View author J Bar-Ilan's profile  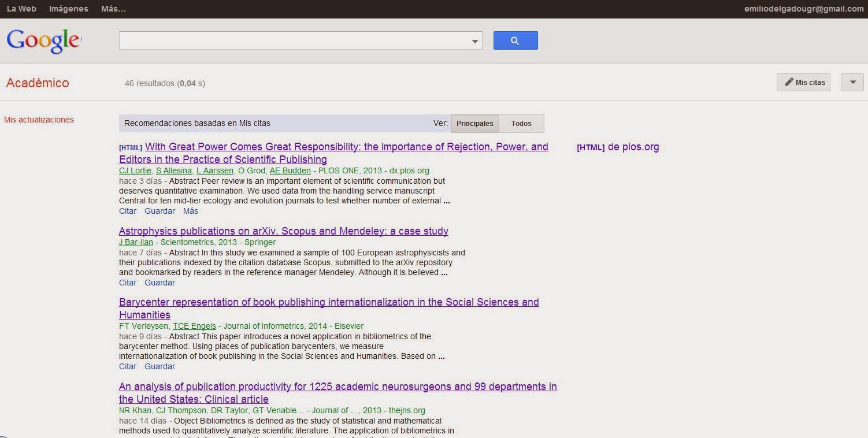click(x=136, y=242)
